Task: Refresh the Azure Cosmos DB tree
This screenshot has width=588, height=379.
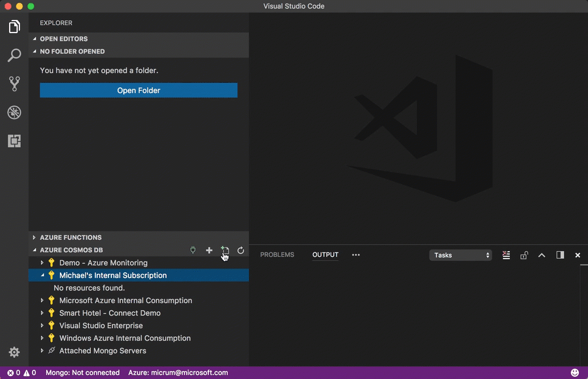Action: click(241, 250)
